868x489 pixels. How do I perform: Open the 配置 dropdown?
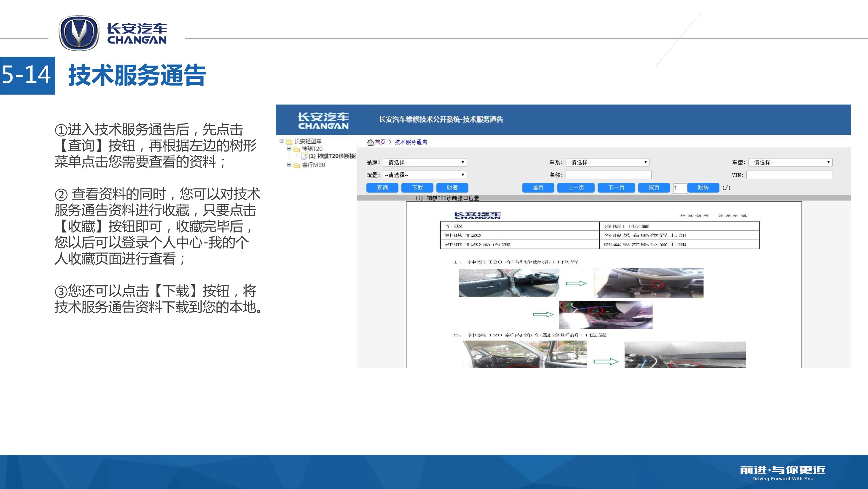pyautogui.click(x=425, y=175)
